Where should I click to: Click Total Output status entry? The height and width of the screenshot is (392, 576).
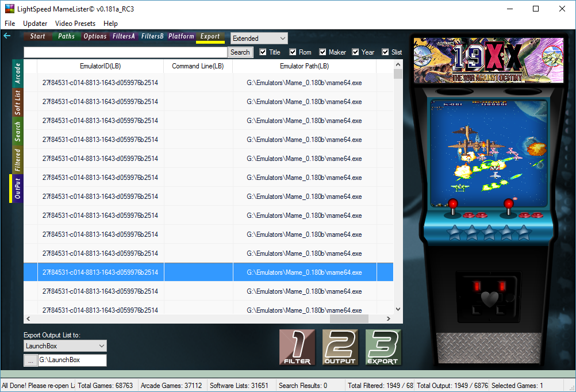[452, 385]
